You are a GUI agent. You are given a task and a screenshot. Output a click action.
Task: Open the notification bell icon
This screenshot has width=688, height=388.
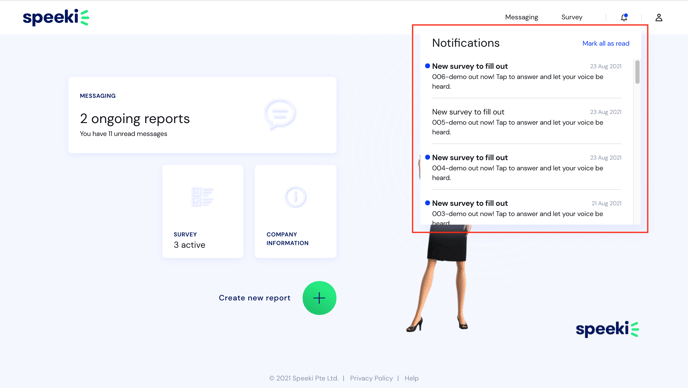point(624,17)
